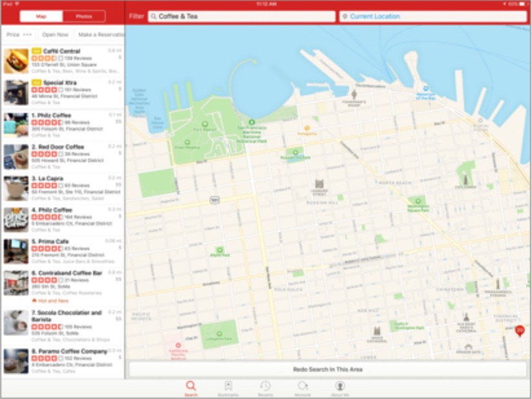The height and width of the screenshot is (399, 532).
Task: Tap Paramo Coffee Company photo thumbnail
Action: pos(16,361)
